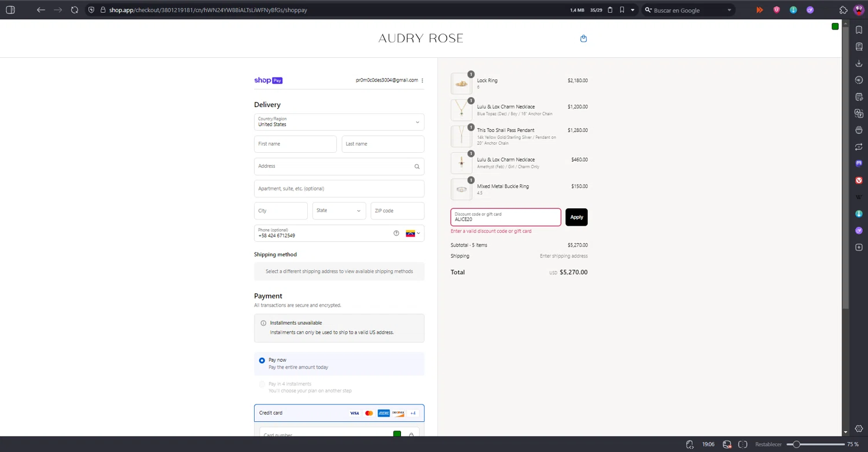This screenshot has height=452, width=868.
Task: Click the page actions status bar icon
Action: point(690,444)
